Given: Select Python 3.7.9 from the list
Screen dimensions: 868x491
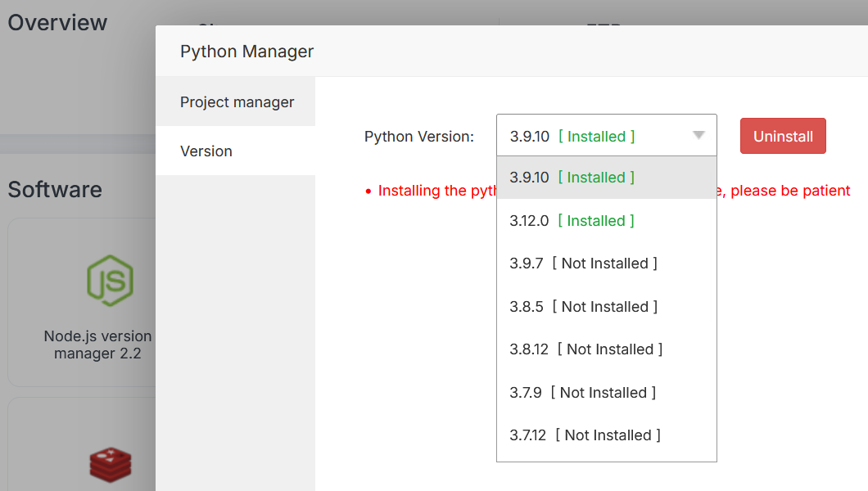Looking at the screenshot, I should 582,393.
